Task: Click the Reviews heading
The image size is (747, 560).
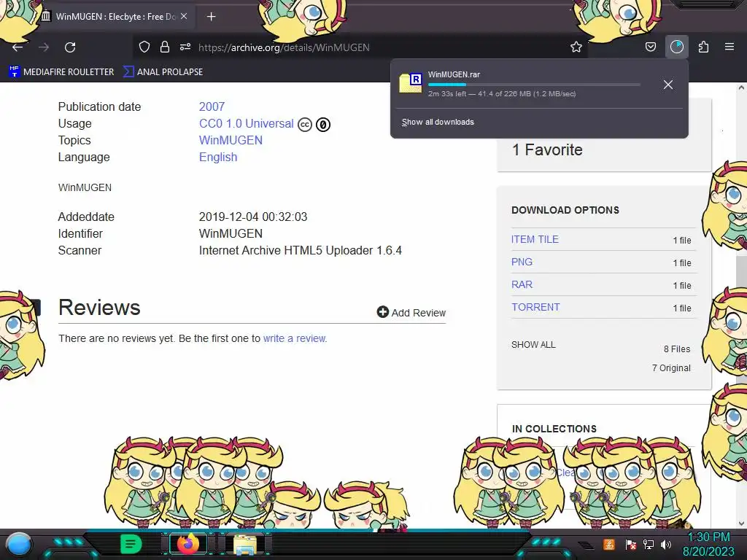Action: coord(99,308)
